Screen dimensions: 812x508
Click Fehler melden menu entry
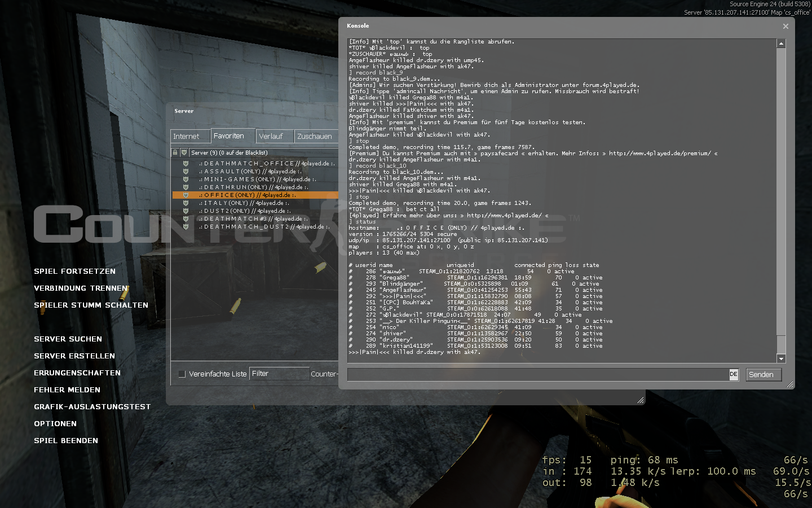[x=67, y=390]
